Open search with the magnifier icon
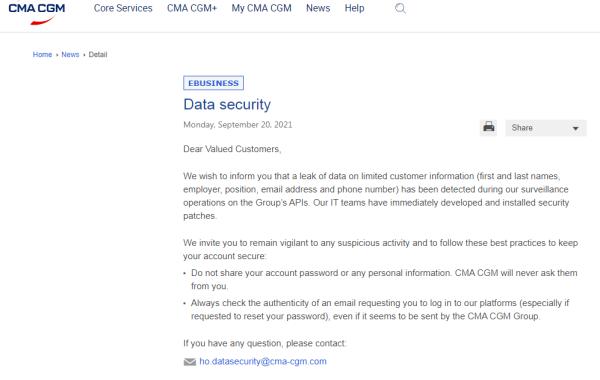The height and width of the screenshot is (380, 600). pyautogui.click(x=400, y=8)
